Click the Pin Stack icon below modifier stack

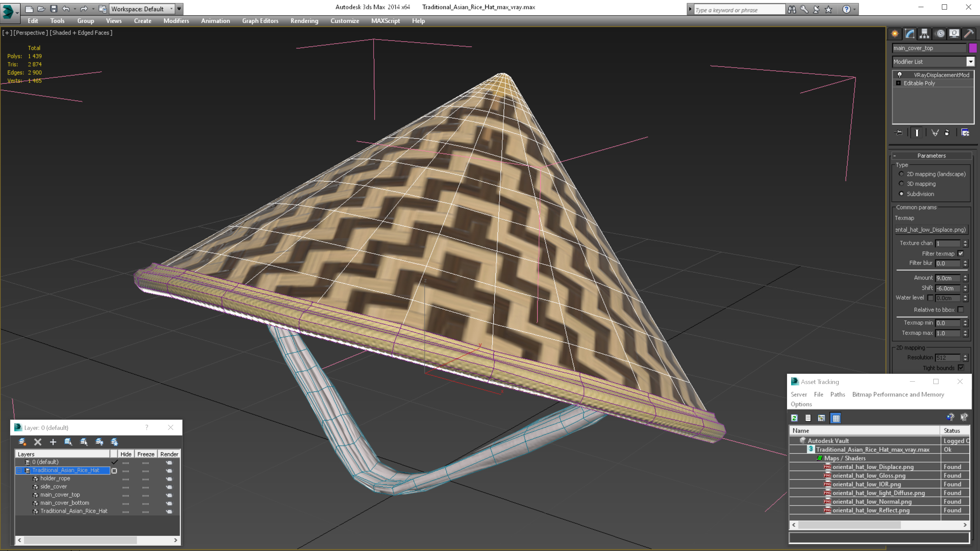pyautogui.click(x=899, y=133)
